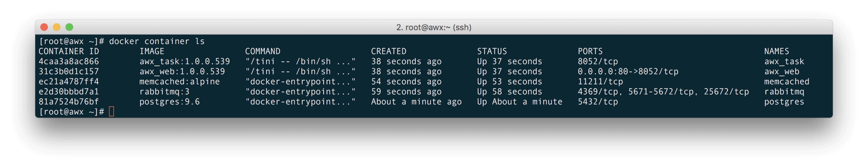Image resolution: width=868 pixels, height=168 pixels.
Task: Click the awx_web:1.0.0.539 image name
Action: tap(182, 71)
